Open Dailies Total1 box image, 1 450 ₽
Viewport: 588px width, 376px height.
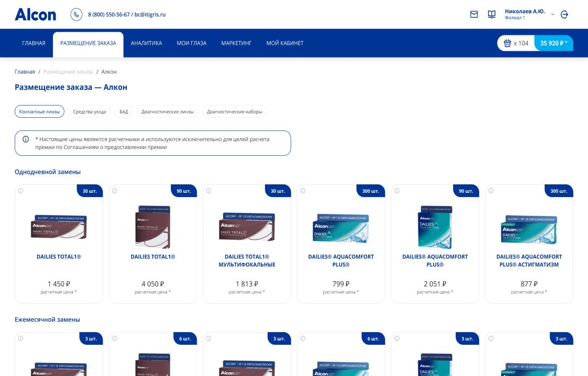click(59, 227)
